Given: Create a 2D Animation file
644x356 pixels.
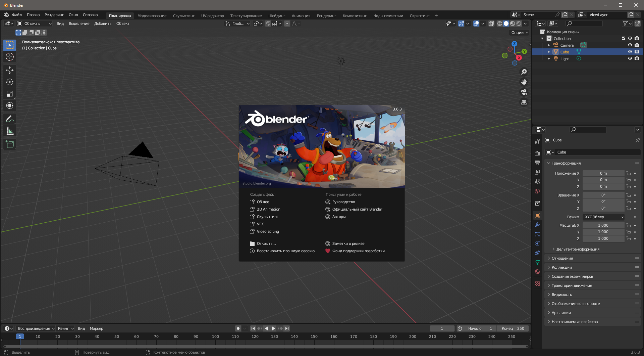Looking at the screenshot, I should (x=265, y=209).
